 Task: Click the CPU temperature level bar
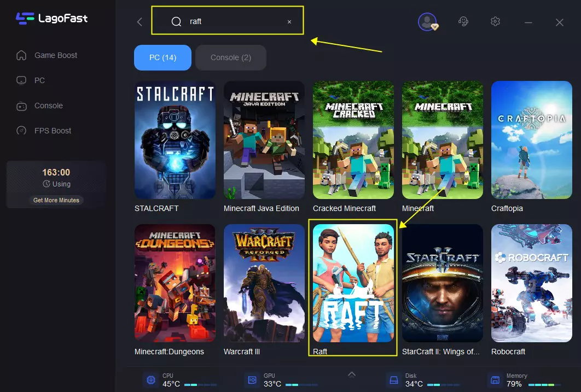pyautogui.click(x=200, y=384)
